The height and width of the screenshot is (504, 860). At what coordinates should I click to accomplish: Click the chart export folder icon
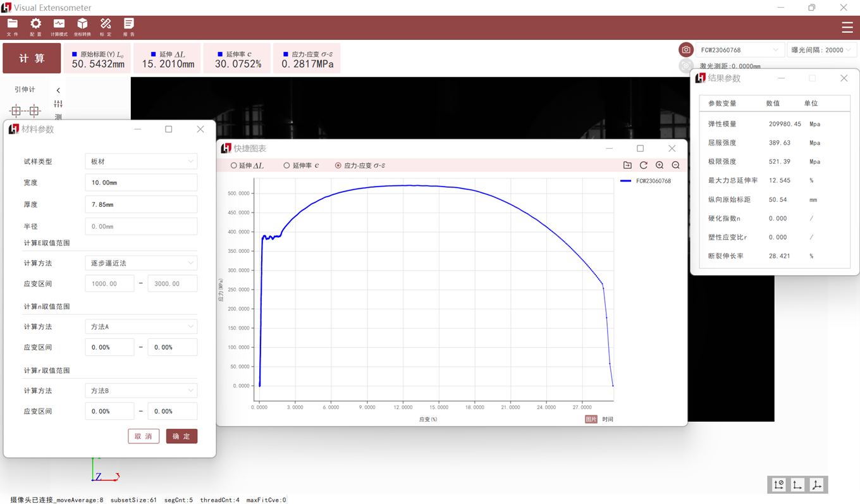[627, 165]
